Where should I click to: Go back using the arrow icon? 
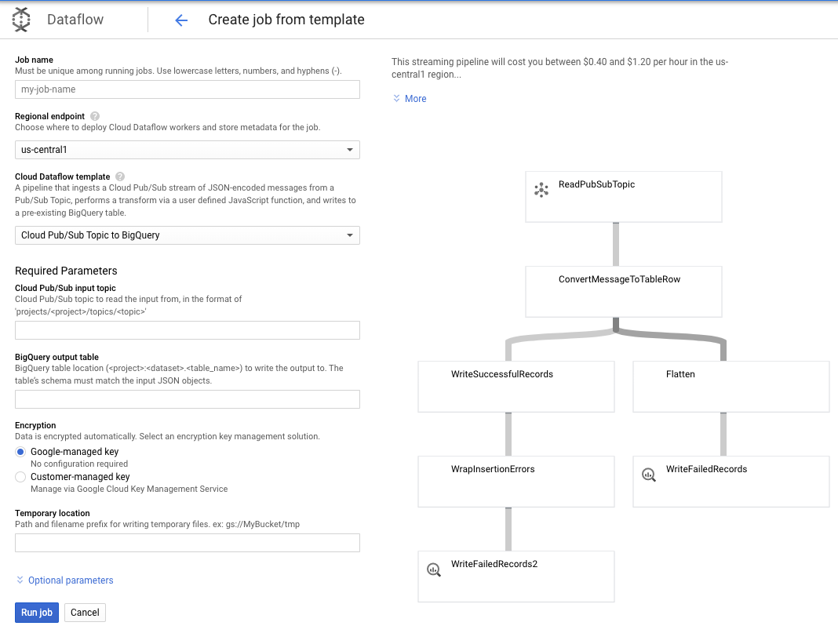181,20
